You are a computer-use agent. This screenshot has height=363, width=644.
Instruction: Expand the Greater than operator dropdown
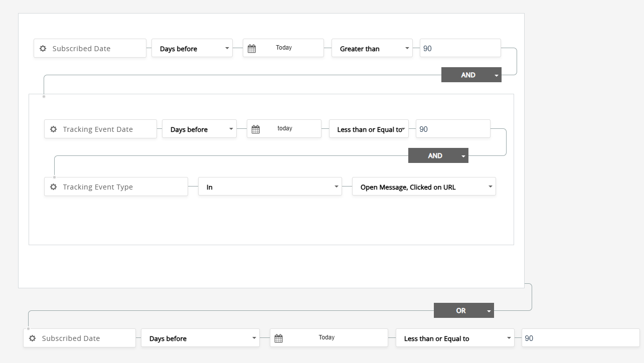tap(372, 49)
